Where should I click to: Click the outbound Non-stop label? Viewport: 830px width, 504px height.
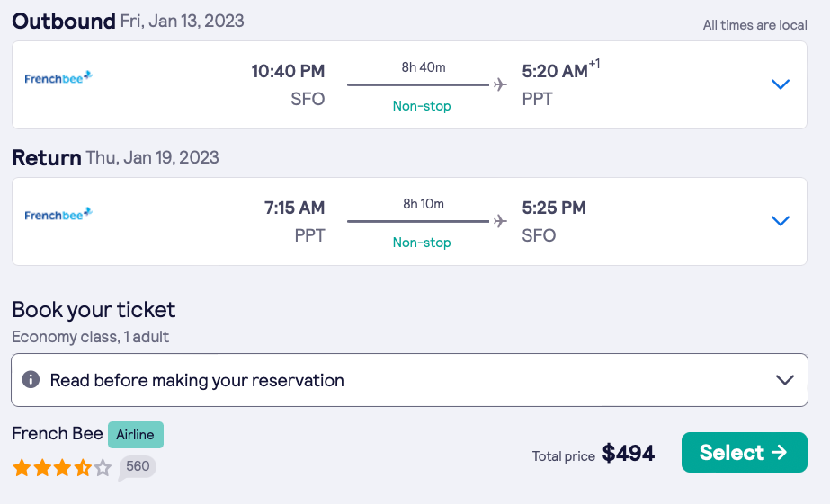[x=422, y=106]
